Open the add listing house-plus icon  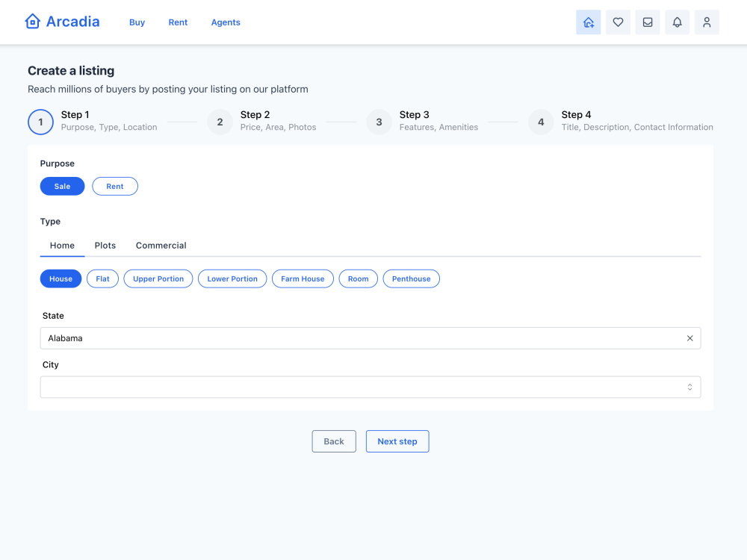(589, 22)
